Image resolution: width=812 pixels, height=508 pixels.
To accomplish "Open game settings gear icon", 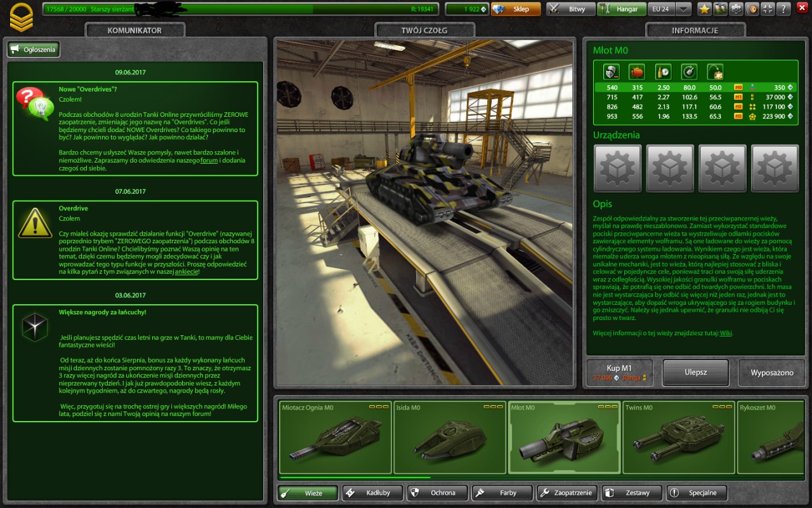I will point(736,9).
